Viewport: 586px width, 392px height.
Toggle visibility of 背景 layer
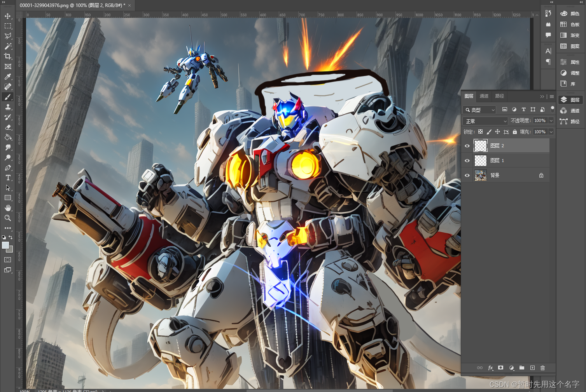point(467,175)
